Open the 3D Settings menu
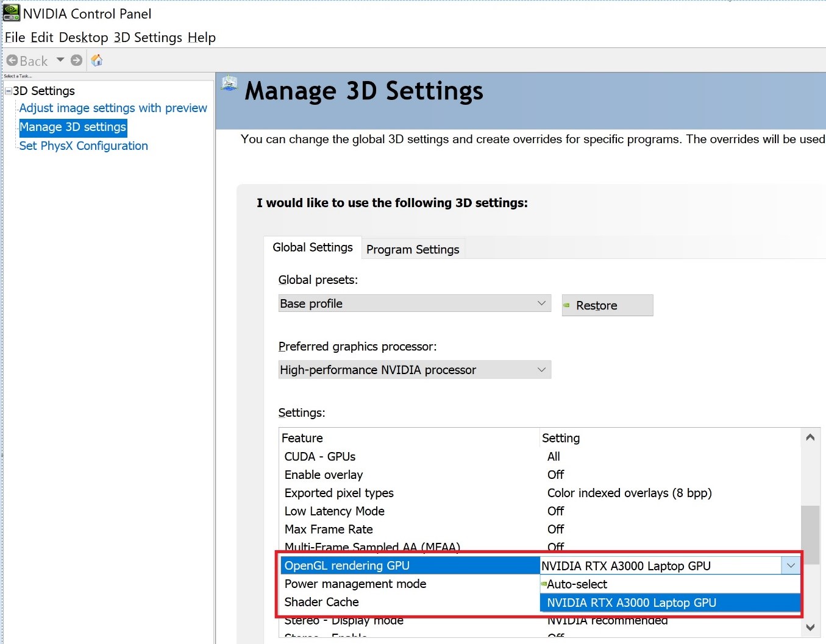This screenshot has height=644, width=826. coord(148,37)
